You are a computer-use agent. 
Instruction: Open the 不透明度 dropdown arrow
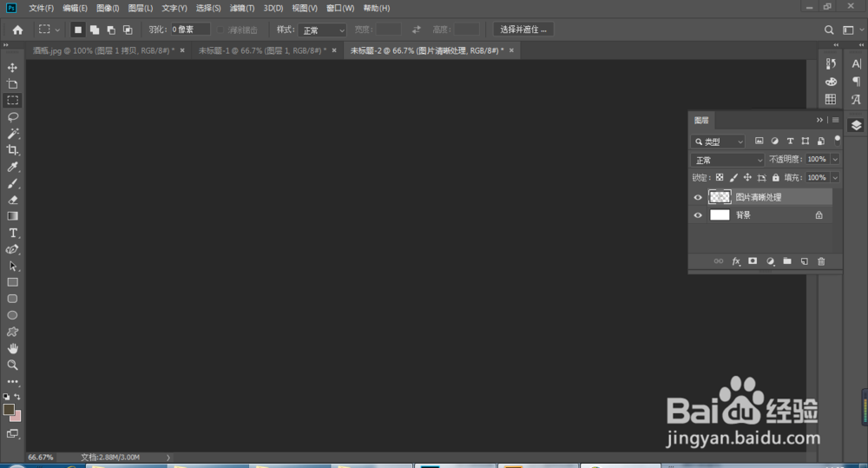click(835, 160)
